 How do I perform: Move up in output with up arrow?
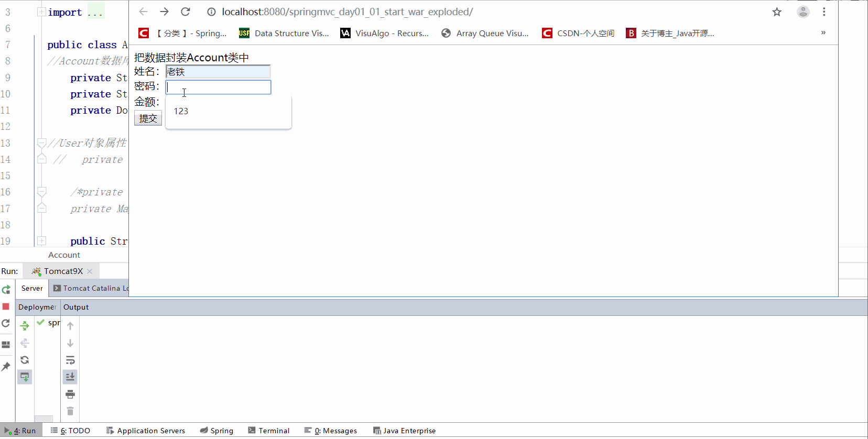(70, 326)
